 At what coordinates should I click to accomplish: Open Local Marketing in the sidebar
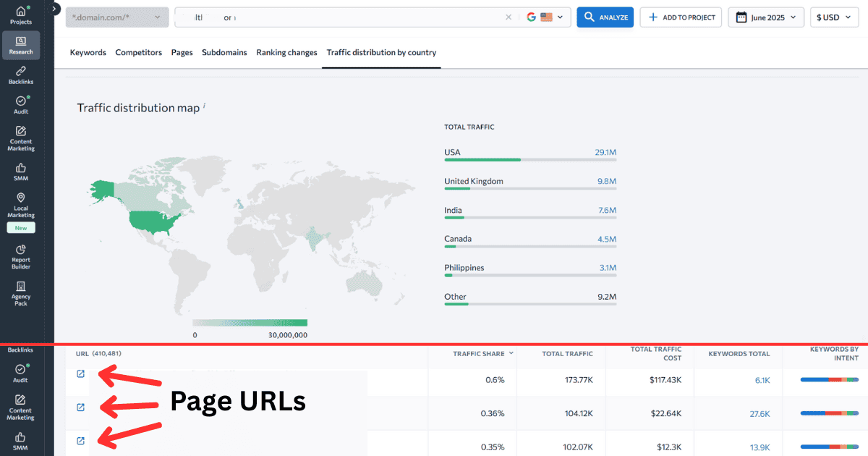(x=21, y=205)
